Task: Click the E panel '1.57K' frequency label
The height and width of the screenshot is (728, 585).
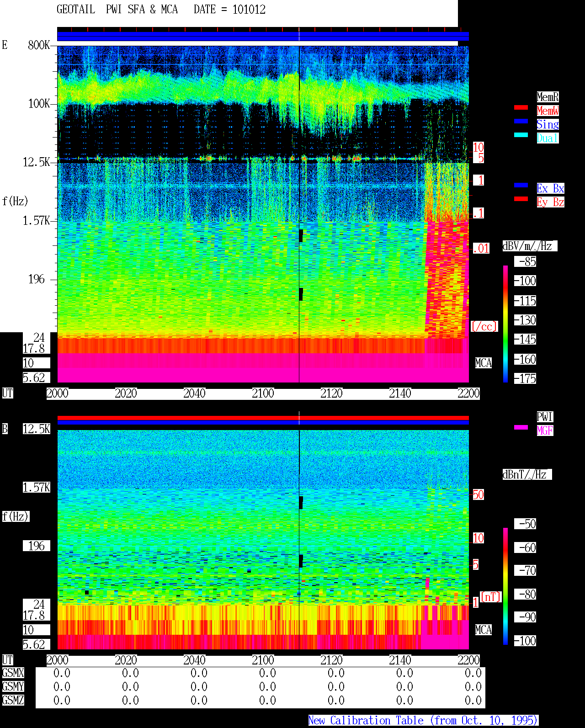Action: pyautogui.click(x=37, y=220)
